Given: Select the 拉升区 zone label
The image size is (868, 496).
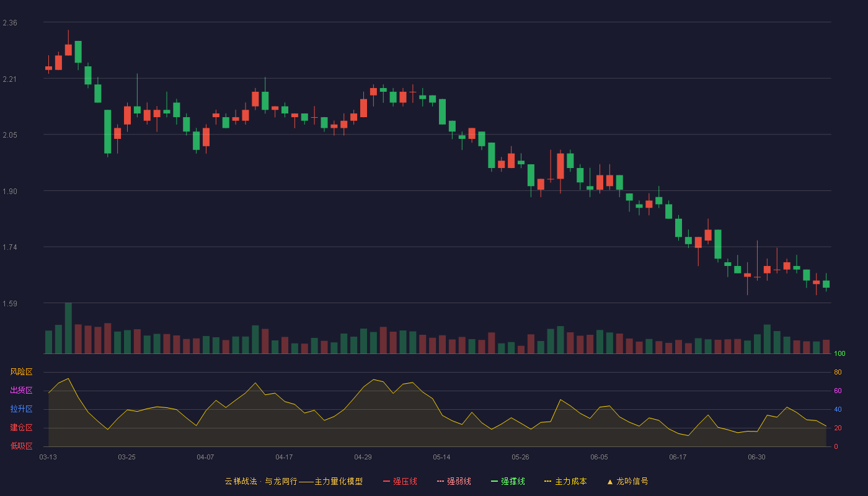Looking at the screenshot, I should click(x=21, y=409).
